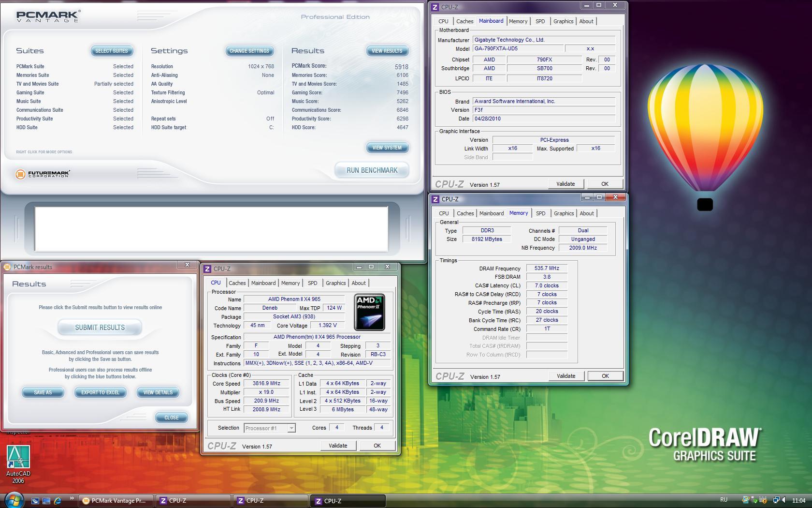Click the View Results button in PCMark Vantage
Image resolution: width=812 pixels, height=508 pixels.
[387, 51]
